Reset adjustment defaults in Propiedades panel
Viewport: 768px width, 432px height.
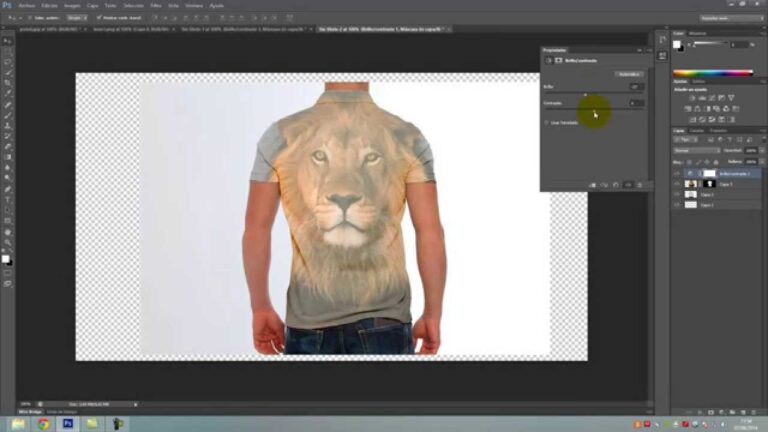click(616, 185)
